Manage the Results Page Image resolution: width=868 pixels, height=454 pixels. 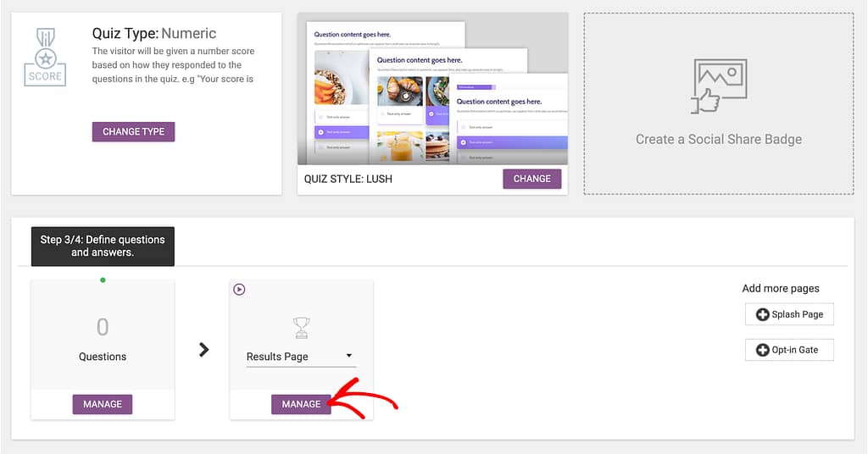coord(301,404)
